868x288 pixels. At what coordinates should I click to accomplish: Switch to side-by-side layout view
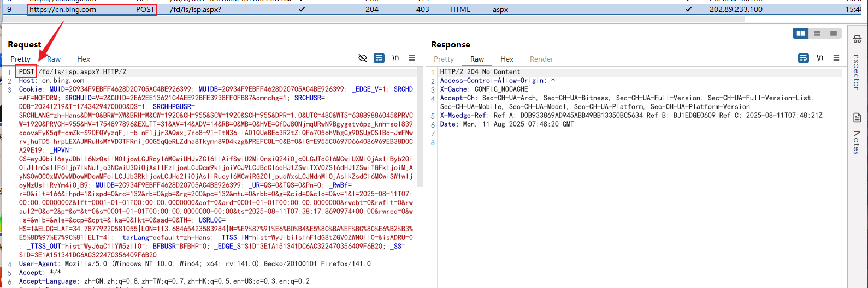(801, 33)
